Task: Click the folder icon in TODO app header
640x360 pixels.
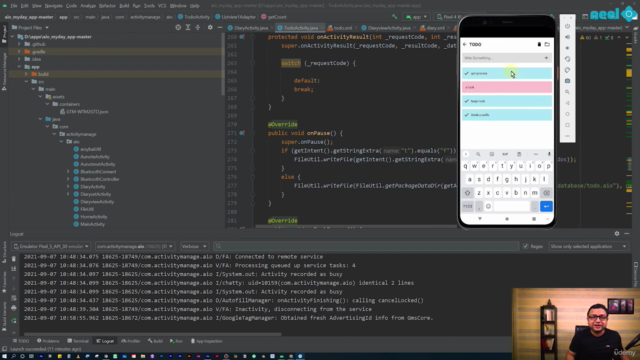Action: click(x=547, y=44)
